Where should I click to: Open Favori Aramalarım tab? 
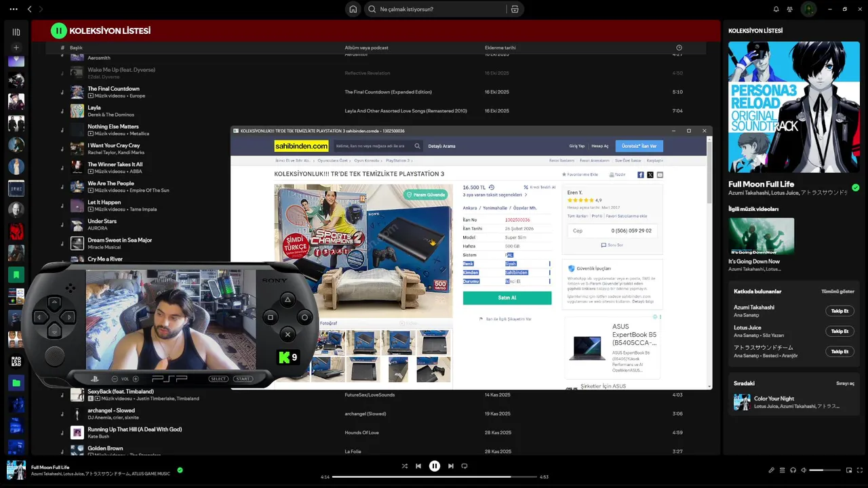point(595,161)
